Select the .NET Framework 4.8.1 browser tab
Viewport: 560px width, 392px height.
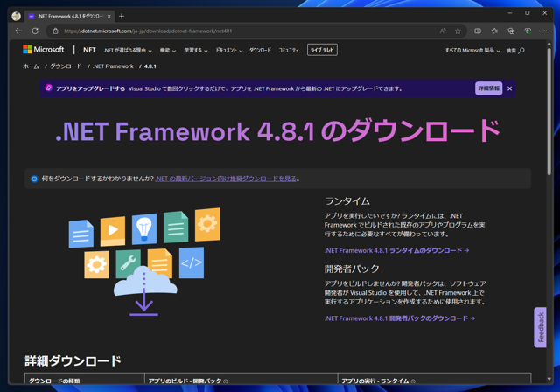pos(70,16)
